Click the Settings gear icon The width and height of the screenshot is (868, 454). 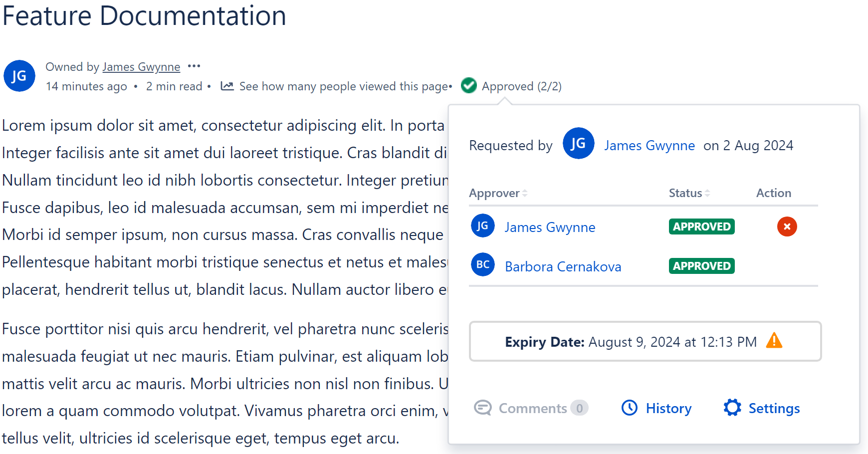click(732, 408)
